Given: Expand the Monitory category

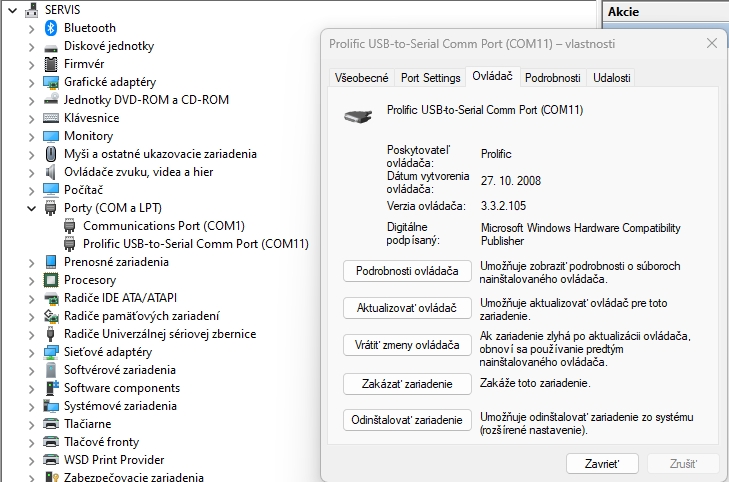Looking at the screenshot, I should pyautogui.click(x=31, y=137).
